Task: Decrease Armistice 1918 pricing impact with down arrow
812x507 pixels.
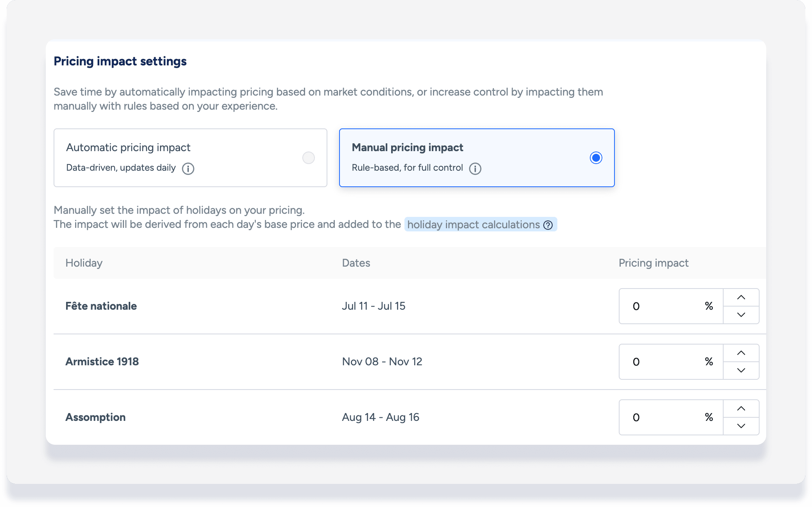Action: (741, 370)
